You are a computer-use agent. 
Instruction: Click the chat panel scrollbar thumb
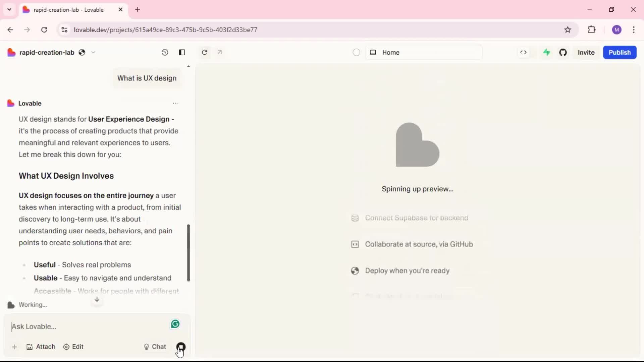pyautogui.click(x=189, y=253)
